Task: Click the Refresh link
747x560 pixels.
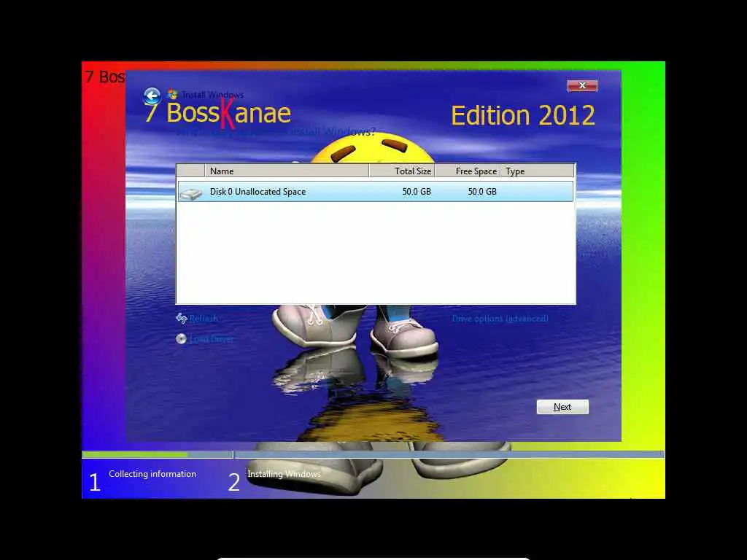Action: coord(204,318)
